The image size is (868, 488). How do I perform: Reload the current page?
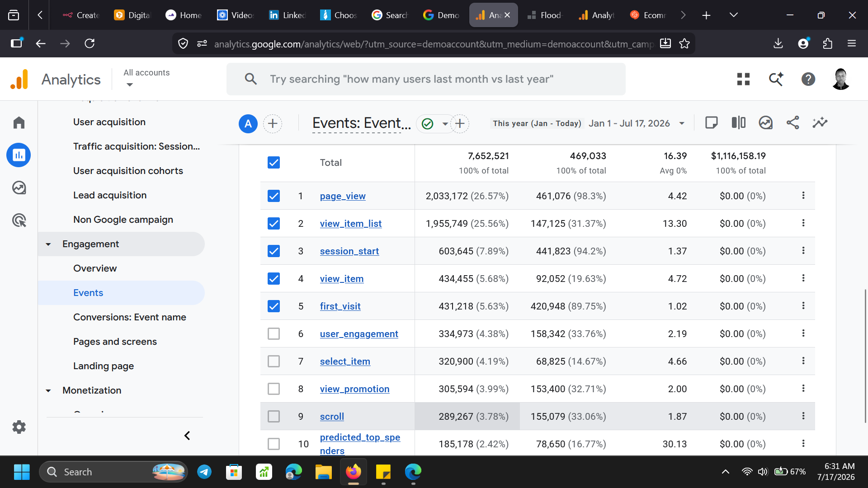[x=90, y=43]
